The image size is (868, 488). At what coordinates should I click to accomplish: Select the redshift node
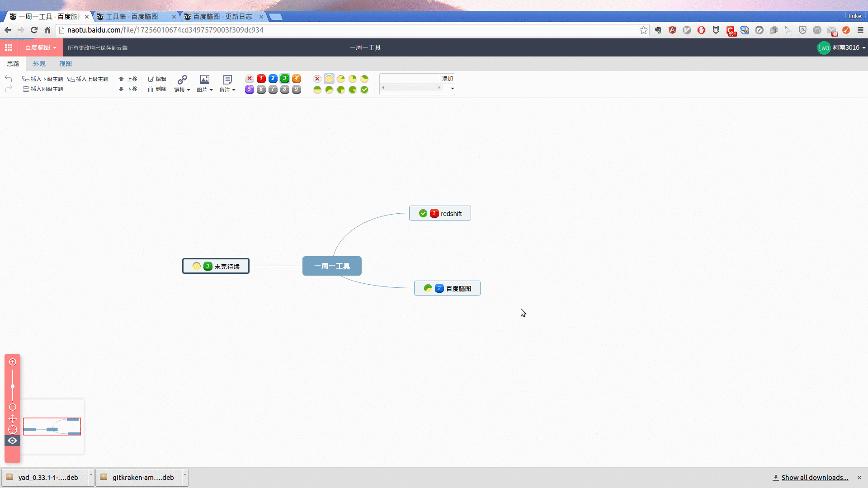tap(451, 214)
